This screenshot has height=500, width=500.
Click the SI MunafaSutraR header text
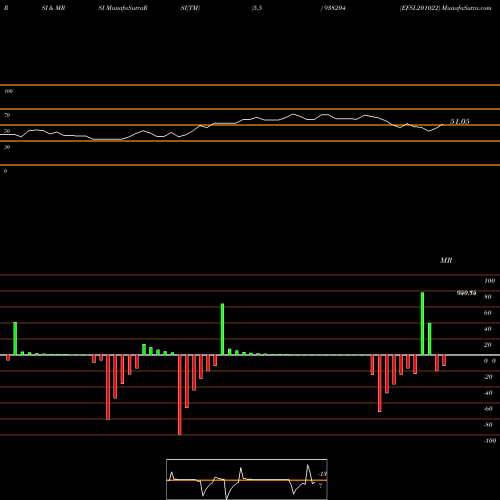(x=123, y=8)
